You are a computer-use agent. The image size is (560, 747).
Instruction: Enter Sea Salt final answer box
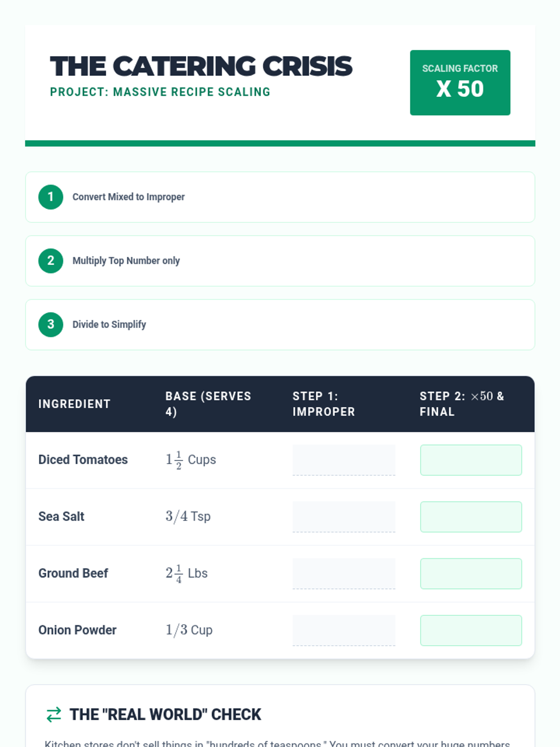[x=471, y=516]
